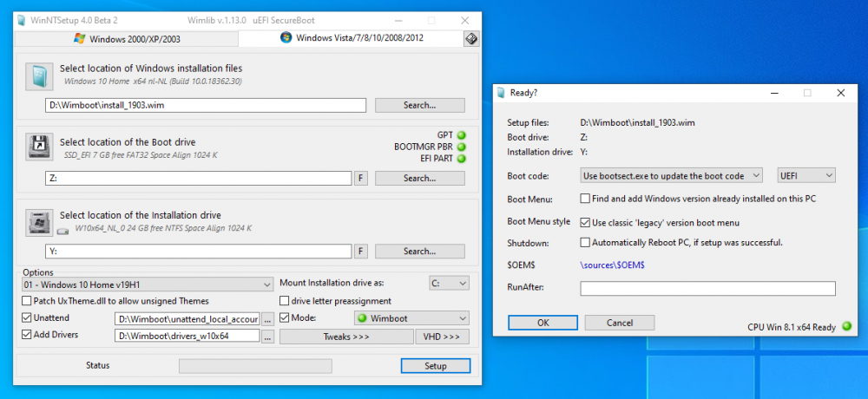Click the disk tool icon beside tabs

click(471, 39)
